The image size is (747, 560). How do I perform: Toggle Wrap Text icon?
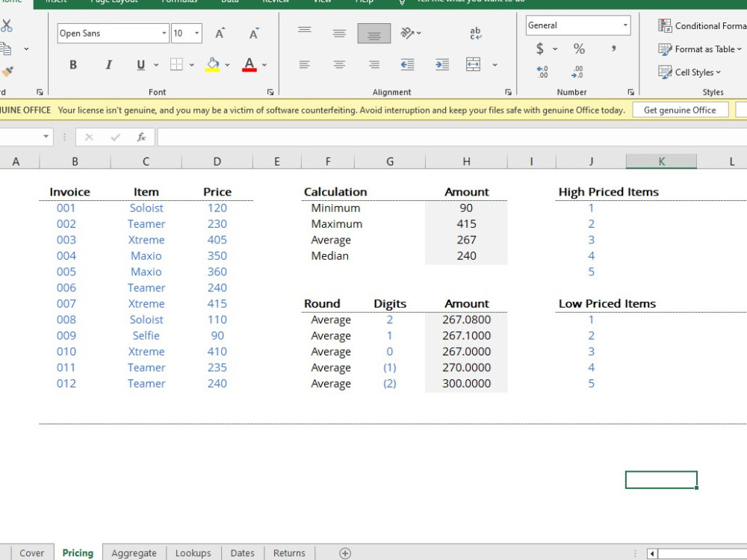click(475, 33)
